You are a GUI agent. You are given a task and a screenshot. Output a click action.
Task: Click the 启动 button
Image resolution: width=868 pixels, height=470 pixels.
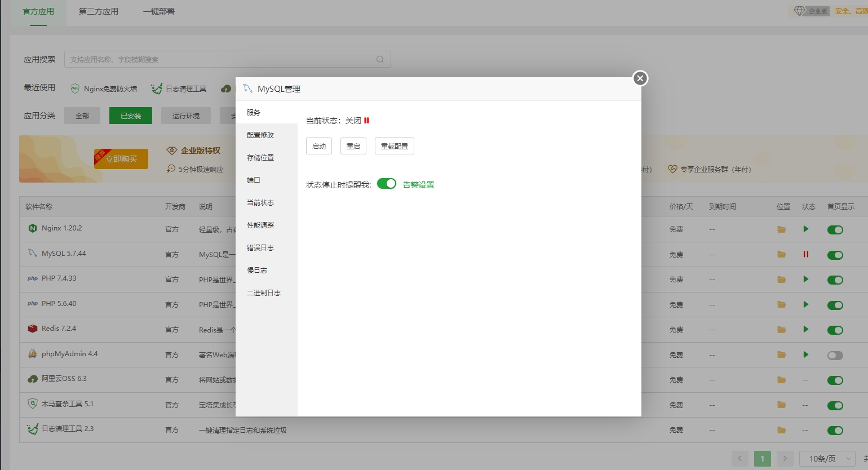pos(319,146)
